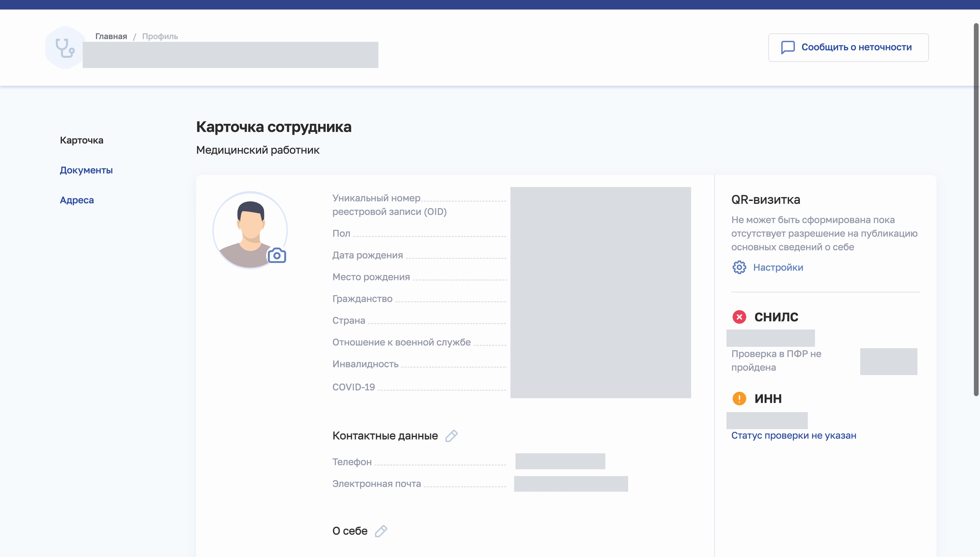The image size is (980, 557).
Task: Click the Электронная почта label
Action: click(377, 484)
